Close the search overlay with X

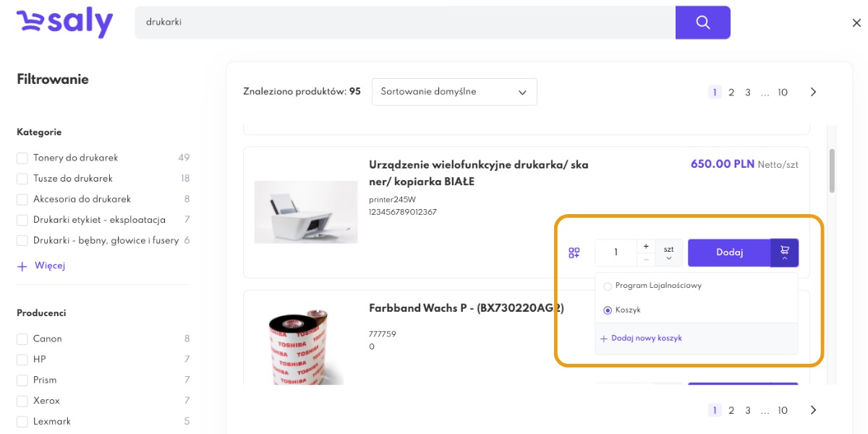click(x=856, y=23)
